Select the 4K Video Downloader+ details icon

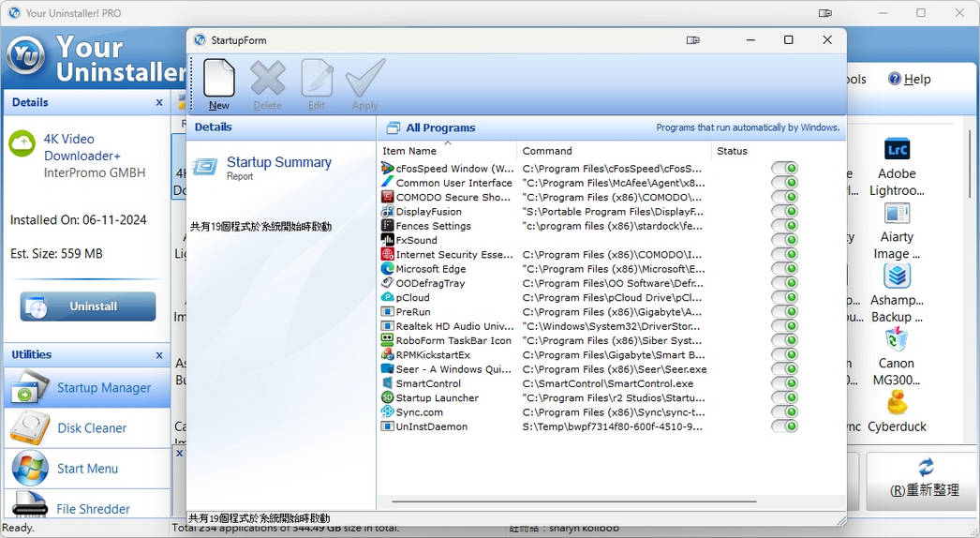coord(22,143)
